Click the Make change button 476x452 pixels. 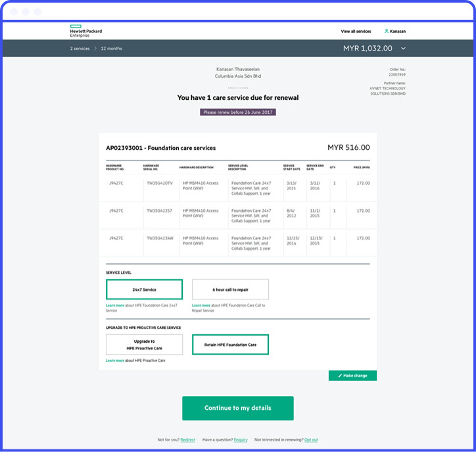352,376
